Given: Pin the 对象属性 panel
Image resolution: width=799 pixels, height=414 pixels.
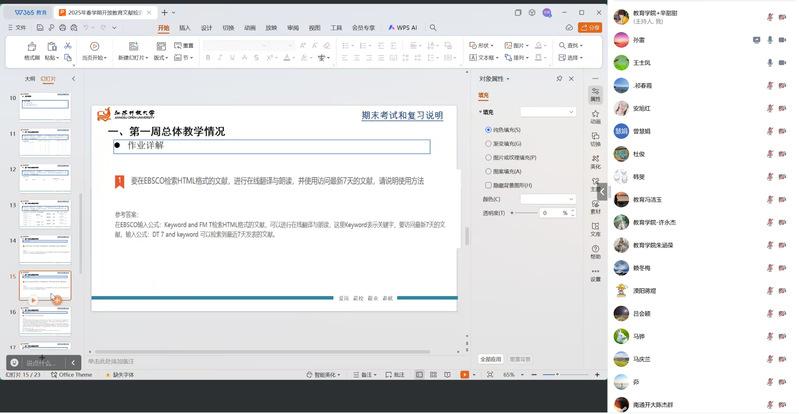Looking at the screenshot, I should click(x=559, y=78).
